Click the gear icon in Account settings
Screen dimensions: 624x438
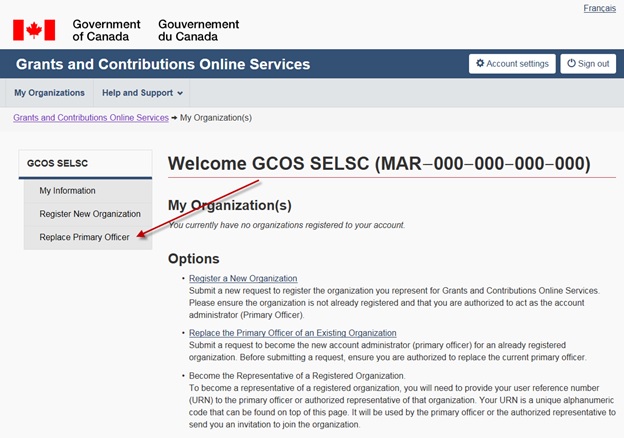point(480,64)
